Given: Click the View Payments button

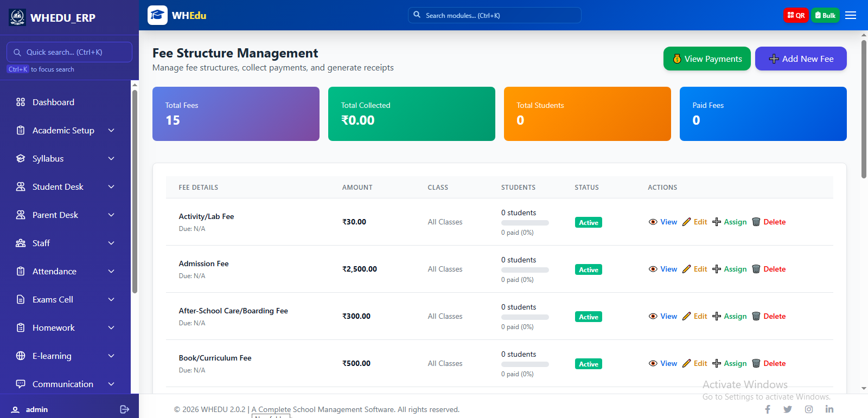Looking at the screenshot, I should [707, 59].
